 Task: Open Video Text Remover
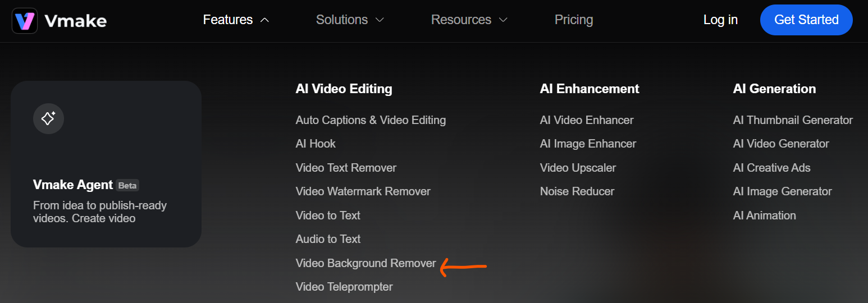coord(346,168)
